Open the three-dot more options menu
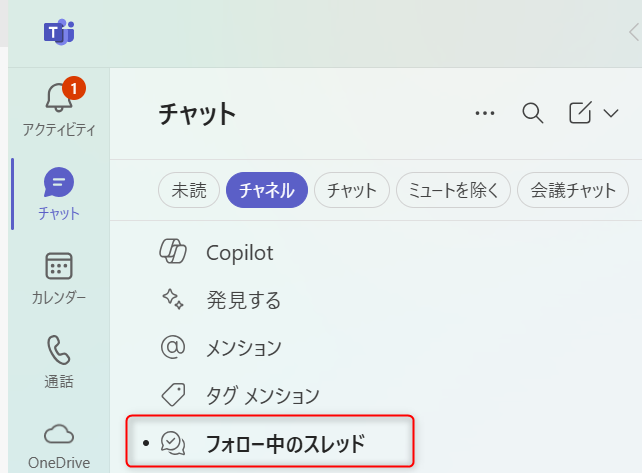 [485, 113]
